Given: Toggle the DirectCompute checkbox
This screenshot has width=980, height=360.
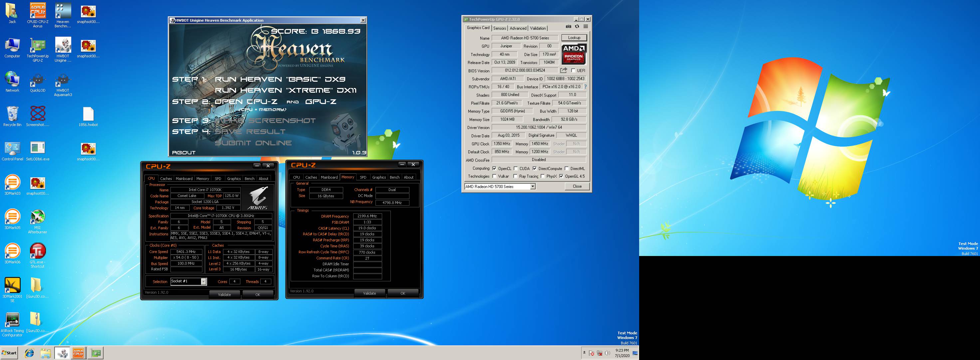Looking at the screenshot, I should pos(535,168).
